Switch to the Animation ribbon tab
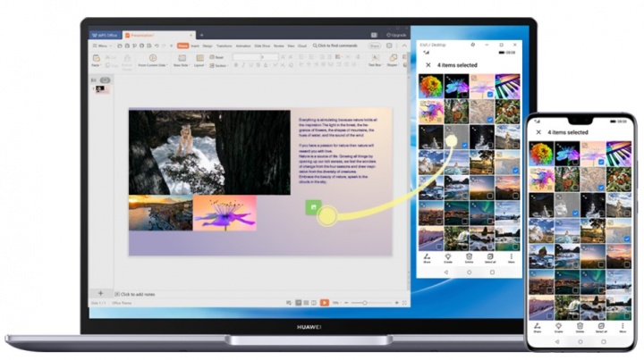The width and height of the screenshot is (644, 360). 243,46
